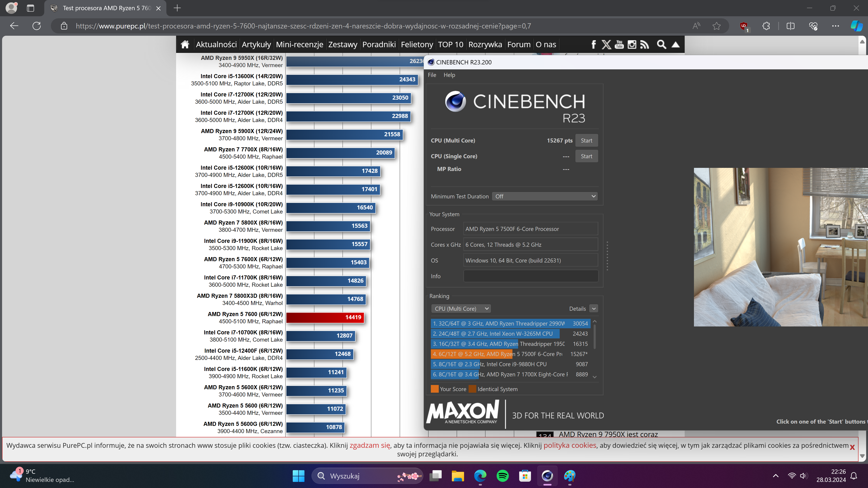Open the Cinebench File menu
868x488 pixels.
[432, 75]
